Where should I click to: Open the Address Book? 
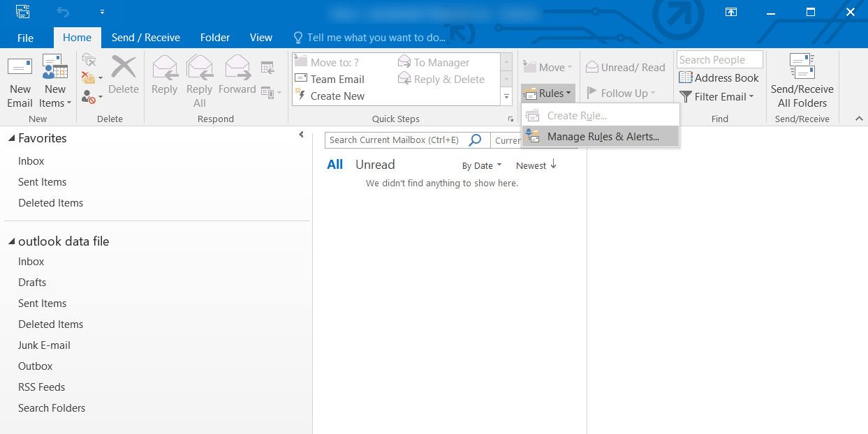coord(719,77)
